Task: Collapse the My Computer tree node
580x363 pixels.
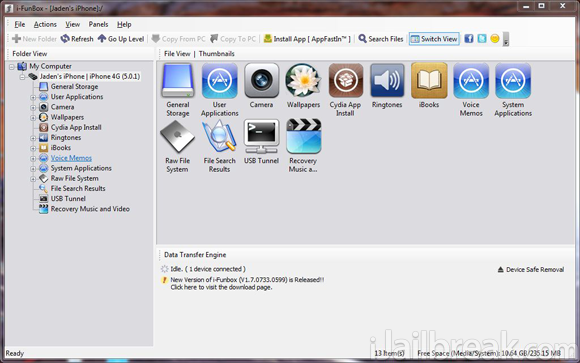Action: 12,67
